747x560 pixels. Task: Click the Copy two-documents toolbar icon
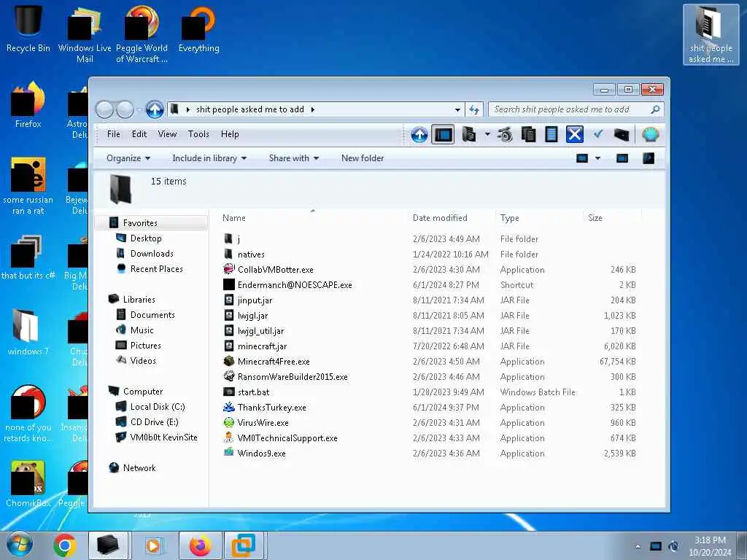(528, 135)
